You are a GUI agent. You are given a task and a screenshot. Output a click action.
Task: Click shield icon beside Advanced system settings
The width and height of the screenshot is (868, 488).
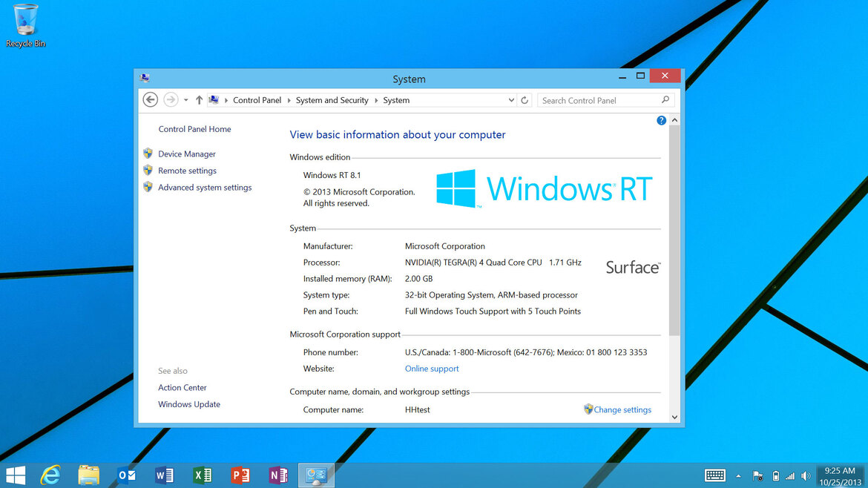(148, 186)
